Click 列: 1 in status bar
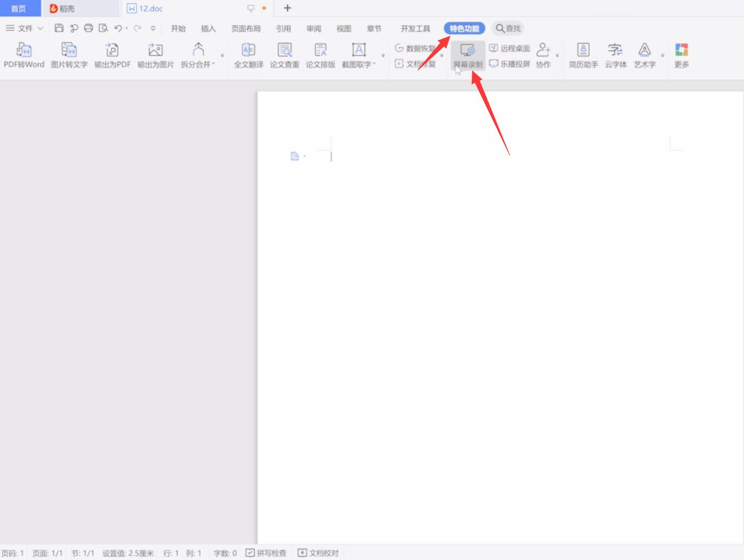Image resolution: width=744 pixels, height=560 pixels. coord(194,553)
